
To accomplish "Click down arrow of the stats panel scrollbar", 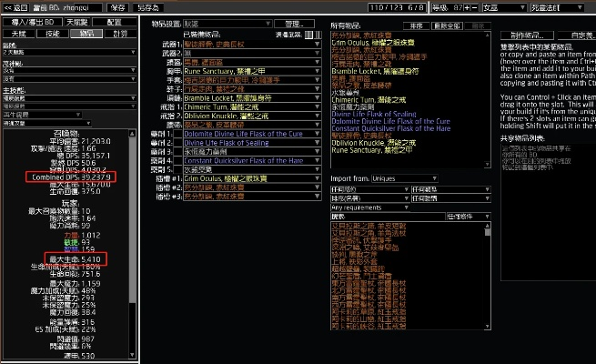I will tap(132, 355).
